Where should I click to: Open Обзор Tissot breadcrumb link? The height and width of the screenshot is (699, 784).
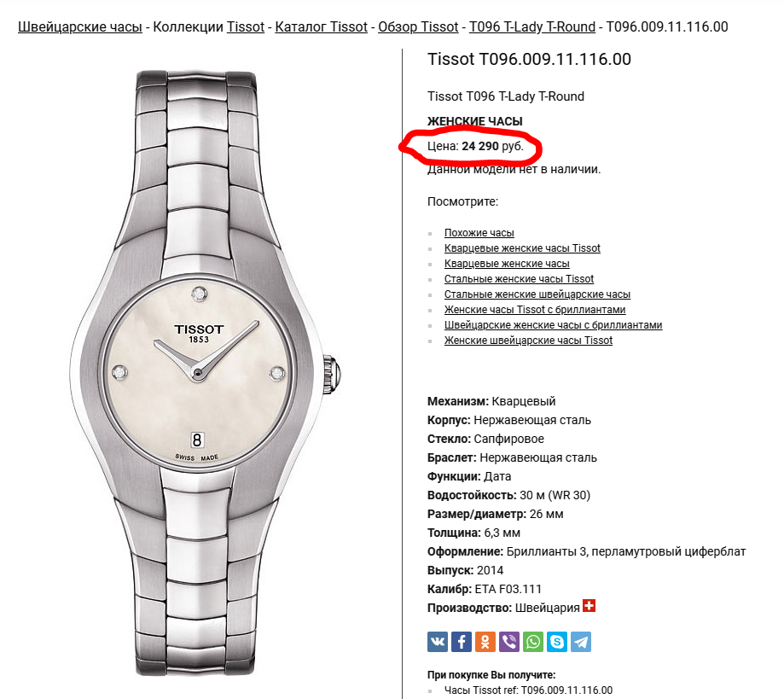pos(418,26)
